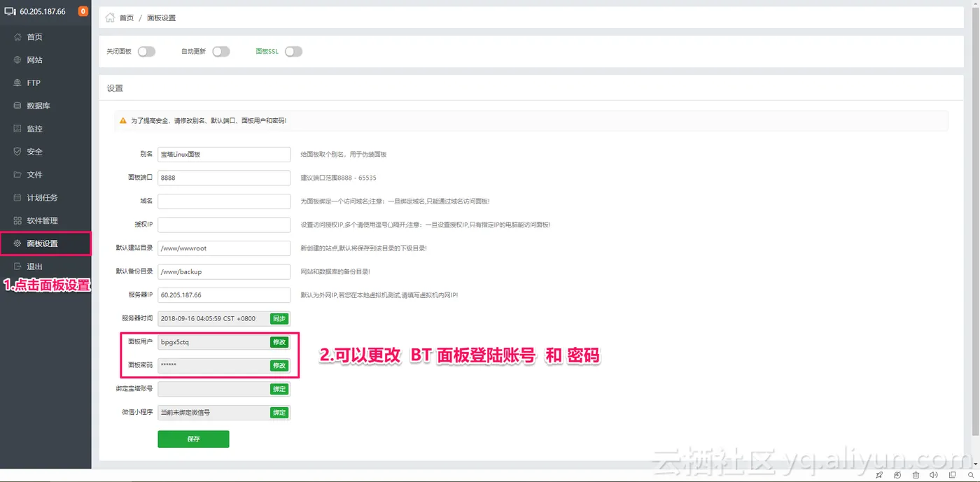This screenshot has width=980, height=482.
Task: Click 修改 button beside 面板用户
Action: coord(279,342)
